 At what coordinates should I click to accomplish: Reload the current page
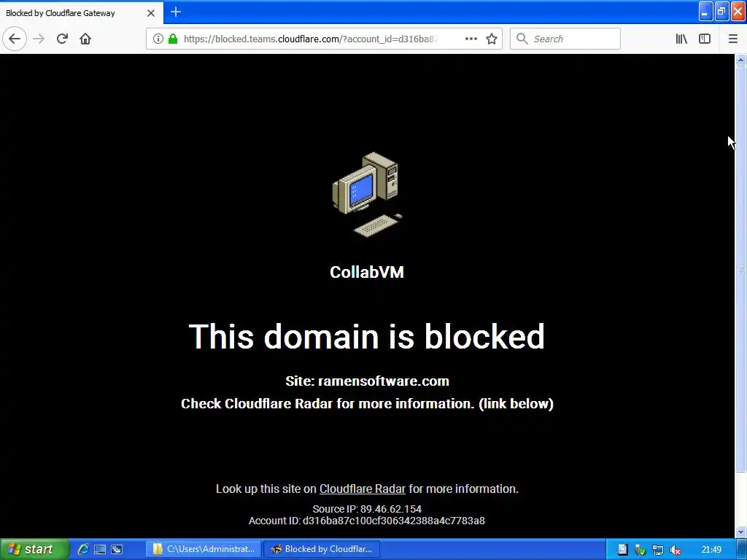[62, 39]
